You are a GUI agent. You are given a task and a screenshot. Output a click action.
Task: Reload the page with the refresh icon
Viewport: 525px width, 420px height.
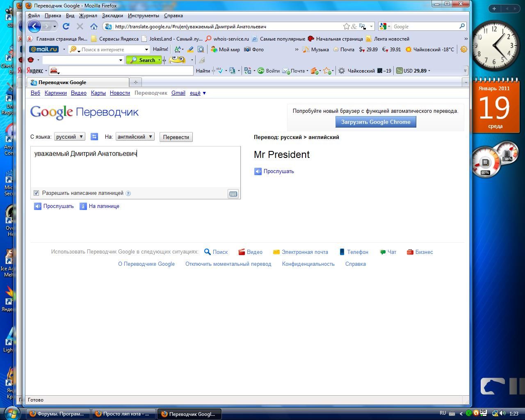click(66, 27)
